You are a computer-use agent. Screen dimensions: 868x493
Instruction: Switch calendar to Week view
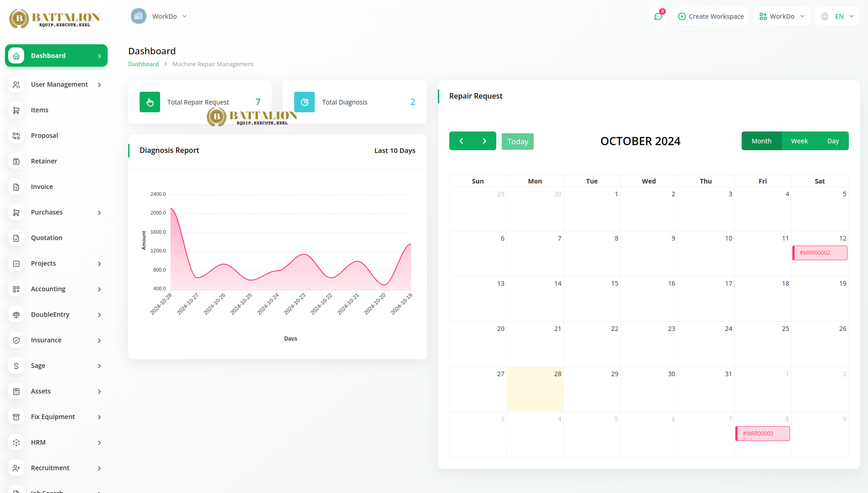tap(799, 141)
